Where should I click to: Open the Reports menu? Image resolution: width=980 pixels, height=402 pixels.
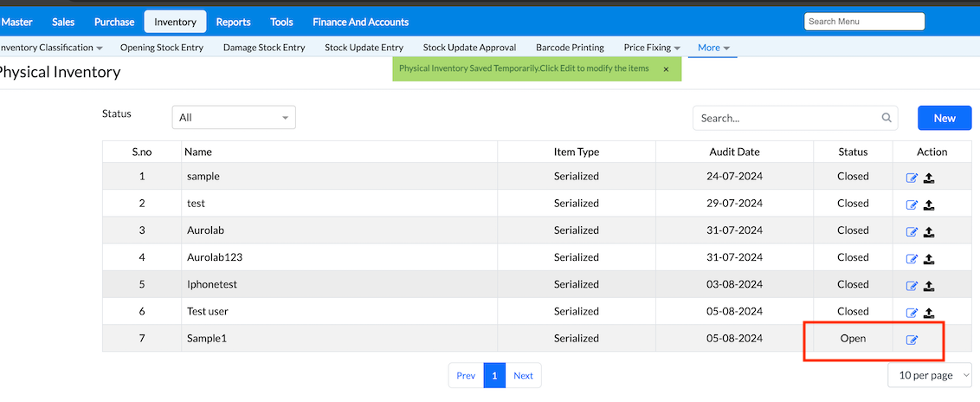tap(233, 22)
